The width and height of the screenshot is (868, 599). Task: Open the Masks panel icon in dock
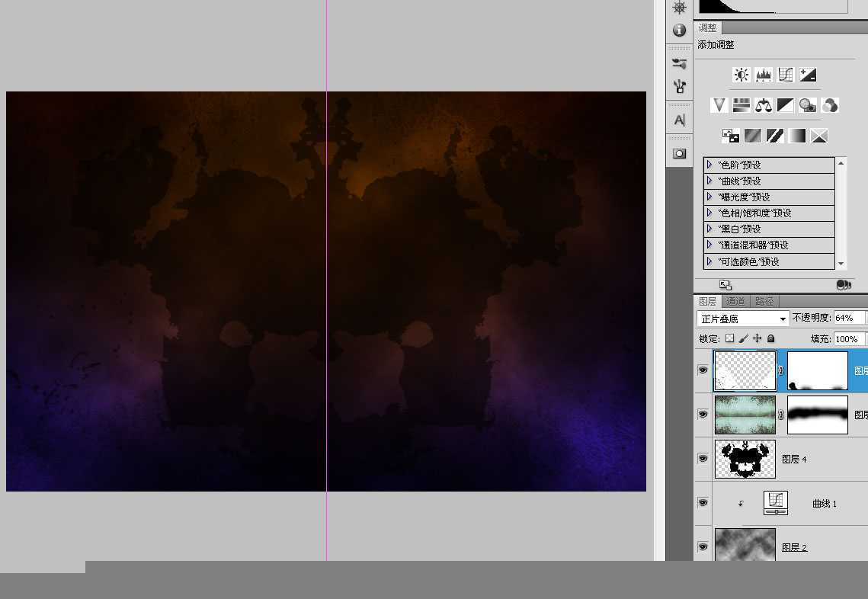679,153
